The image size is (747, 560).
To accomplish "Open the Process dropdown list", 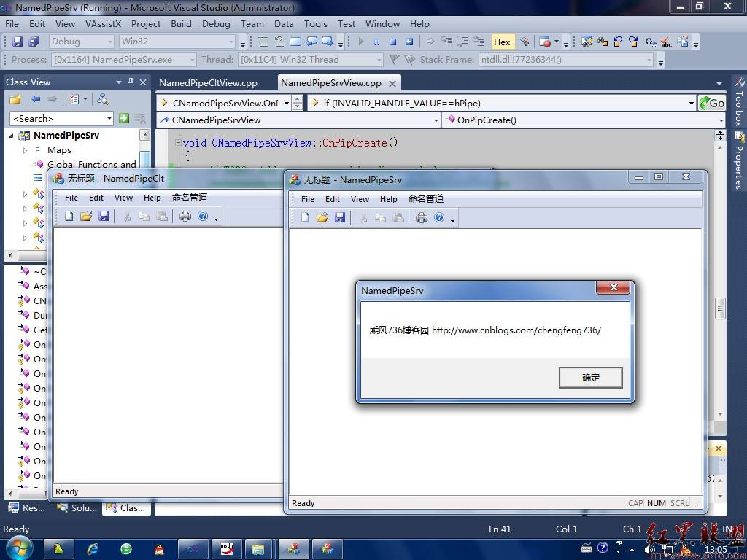I will (192, 60).
